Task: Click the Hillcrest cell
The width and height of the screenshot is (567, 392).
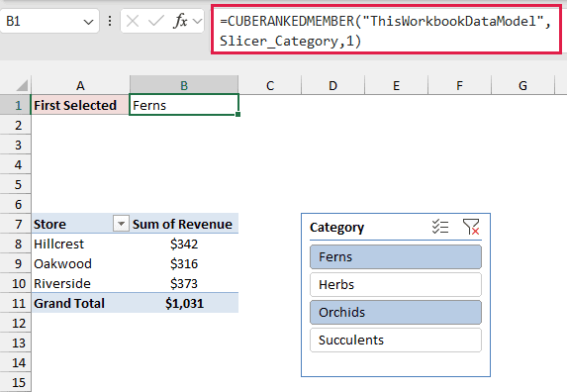Action: [x=80, y=244]
